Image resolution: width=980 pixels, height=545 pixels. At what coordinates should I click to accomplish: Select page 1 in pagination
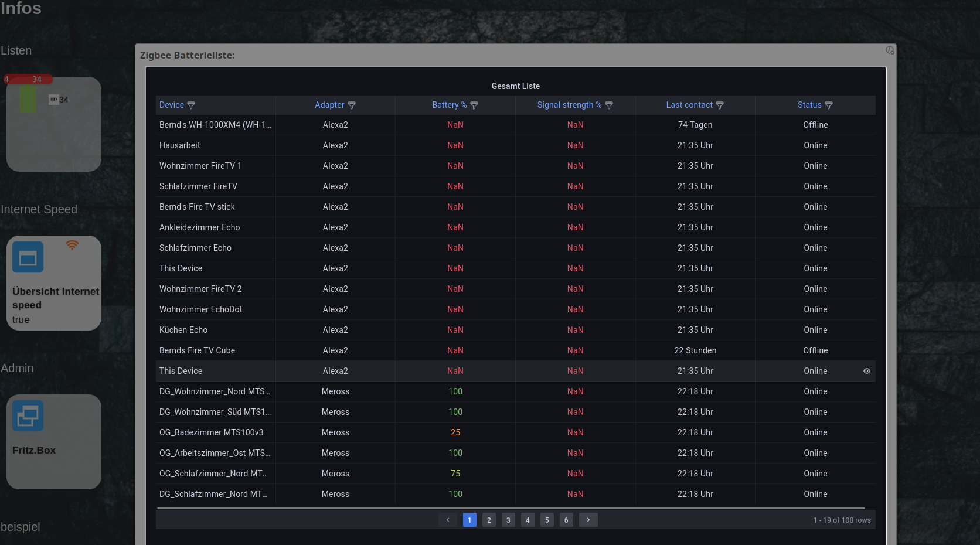tap(469, 520)
